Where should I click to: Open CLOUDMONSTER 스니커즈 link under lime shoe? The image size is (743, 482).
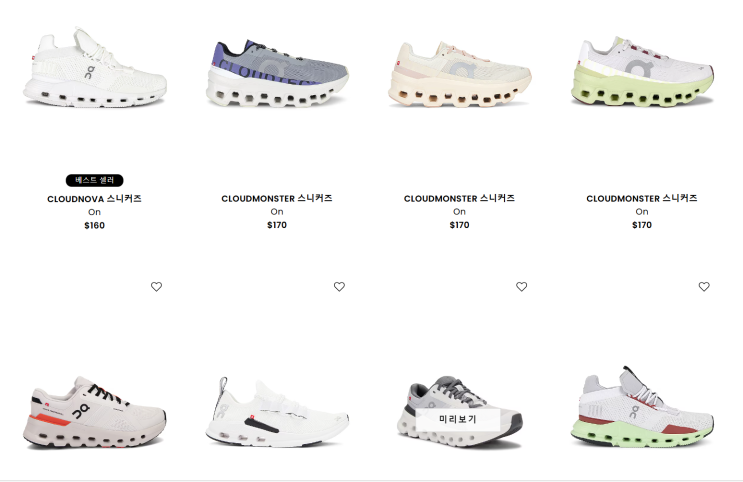(x=642, y=198)
